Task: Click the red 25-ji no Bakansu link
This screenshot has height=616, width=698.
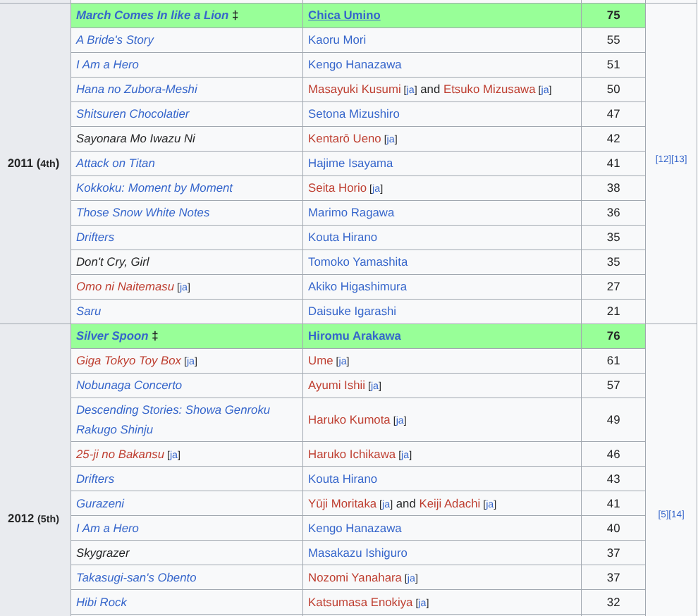Action: point(120,455)
